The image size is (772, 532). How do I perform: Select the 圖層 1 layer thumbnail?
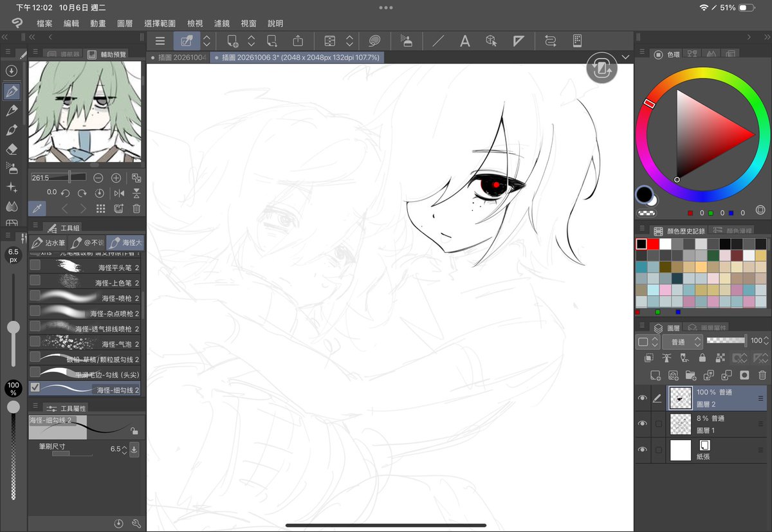coord(680,424)
